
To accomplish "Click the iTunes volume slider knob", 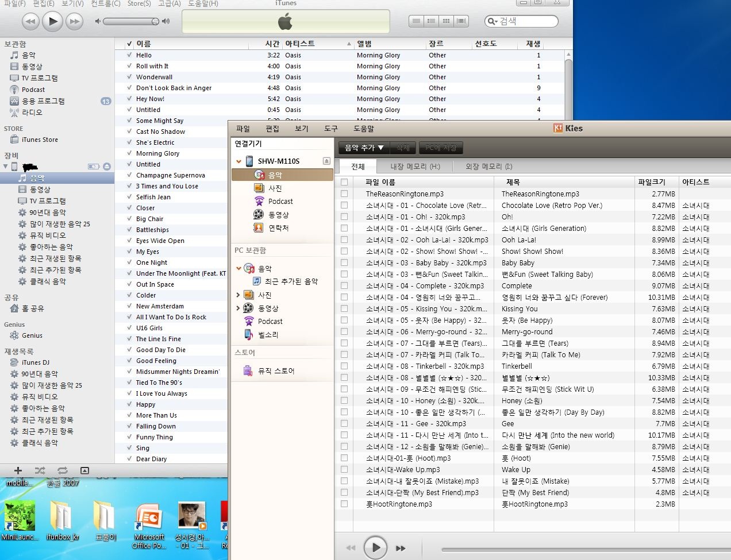I will (155, 21).
